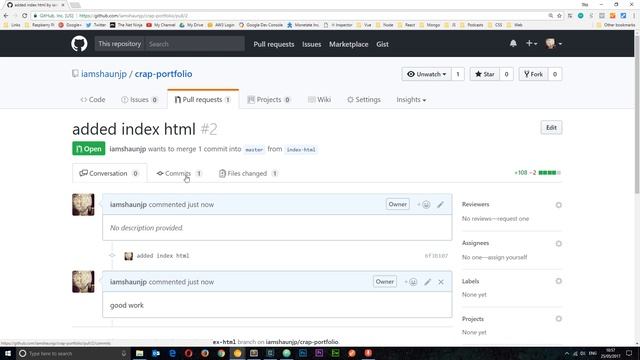The image size is (640, 360).
Task: Click the diffstat additions bar
Action: pyautogui.click(x=549, y=173)
